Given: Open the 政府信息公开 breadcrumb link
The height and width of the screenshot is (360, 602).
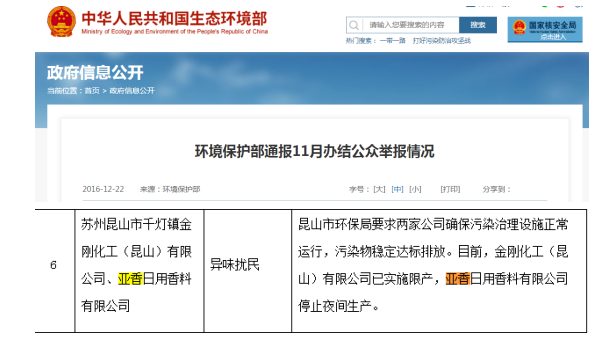Looking at the screenshot, I should (132, 91).
